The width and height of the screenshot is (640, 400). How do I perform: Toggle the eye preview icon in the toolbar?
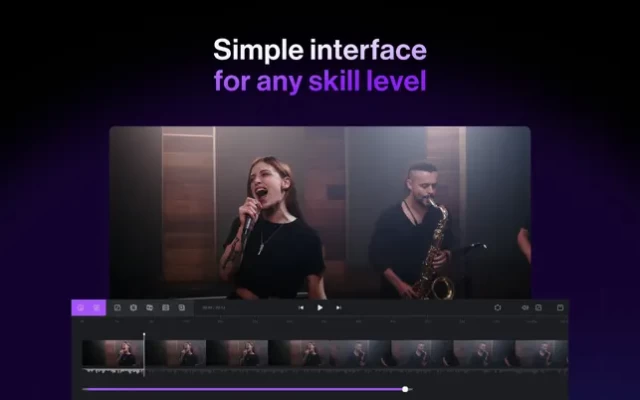point(525,308)
